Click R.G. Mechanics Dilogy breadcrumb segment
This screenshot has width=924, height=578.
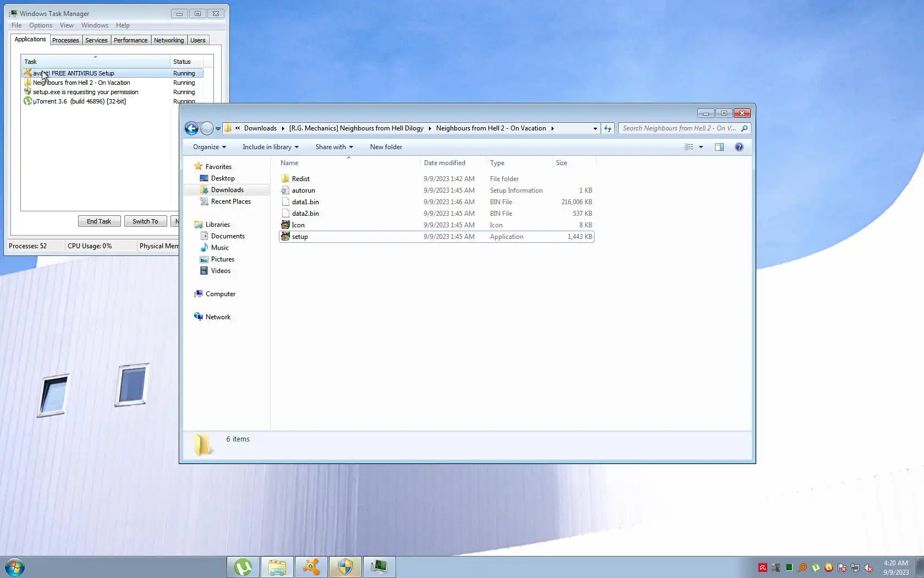[356, 128]
